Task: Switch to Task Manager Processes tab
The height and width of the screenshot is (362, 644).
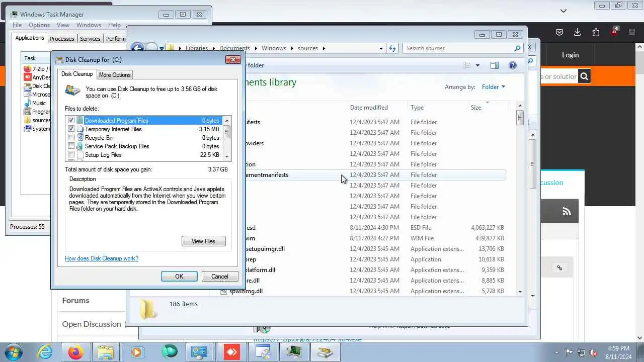Action: point(62,39)
